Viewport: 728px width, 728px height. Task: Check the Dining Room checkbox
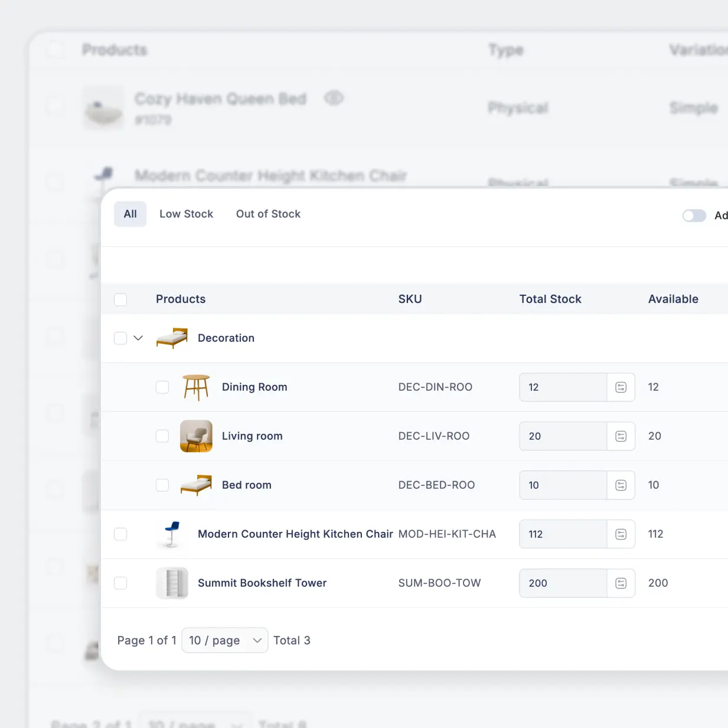point(162,387)
